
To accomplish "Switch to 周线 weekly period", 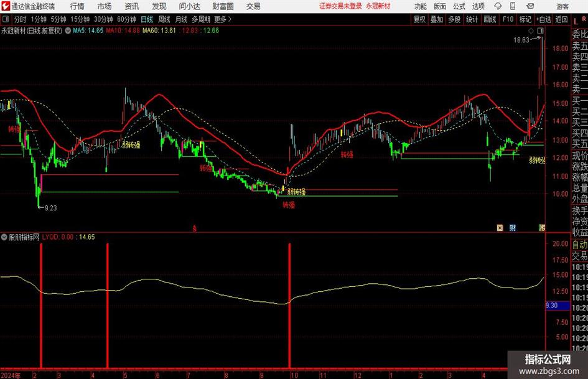I will [x=164, y=19].
